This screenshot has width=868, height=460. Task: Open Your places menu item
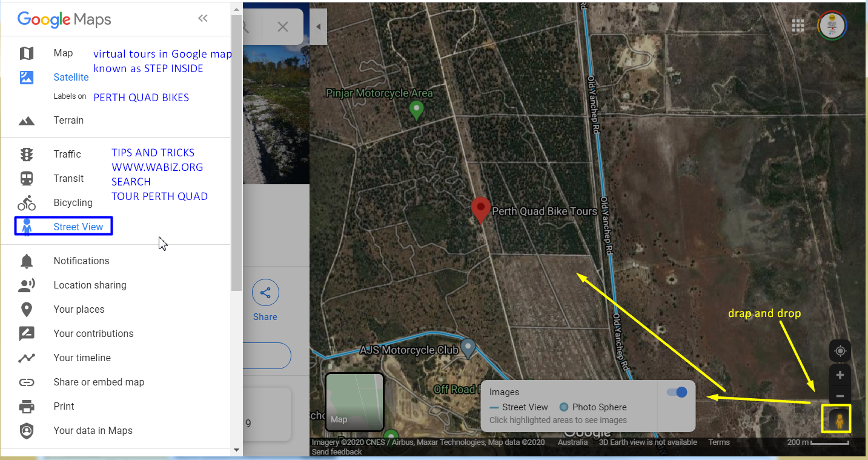[79, 310]
